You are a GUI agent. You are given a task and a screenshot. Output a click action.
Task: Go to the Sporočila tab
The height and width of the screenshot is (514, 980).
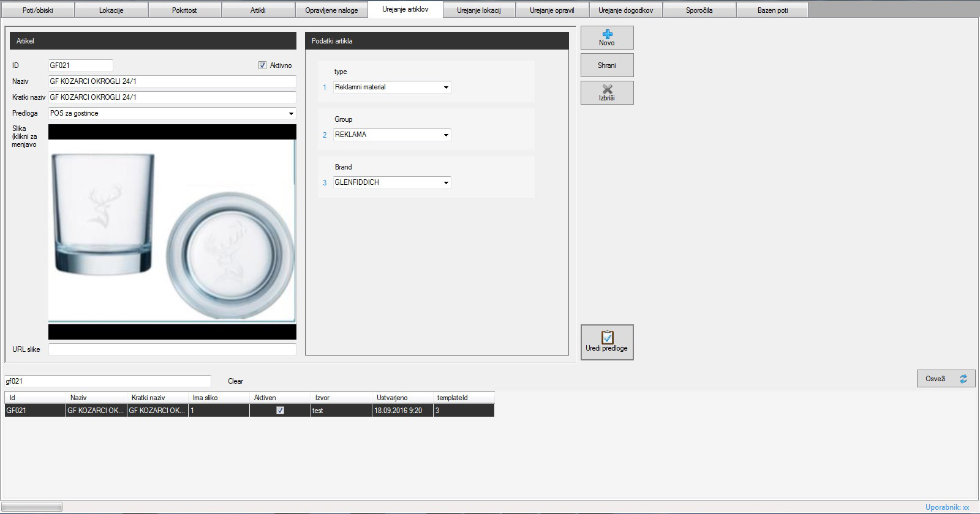[x=699, y=10]
